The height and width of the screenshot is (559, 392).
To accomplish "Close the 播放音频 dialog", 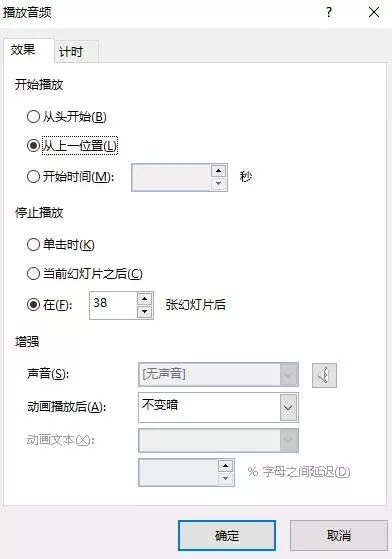I will click(374, 12).
